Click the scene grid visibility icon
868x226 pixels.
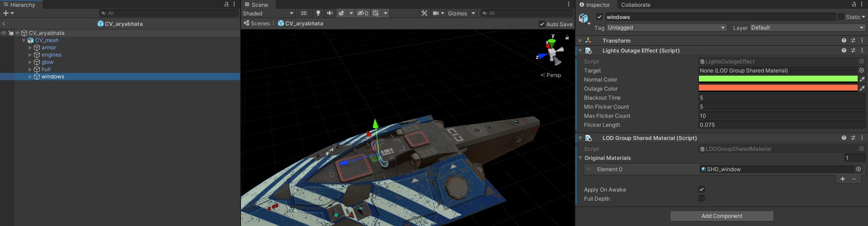(x=376, y=13)
